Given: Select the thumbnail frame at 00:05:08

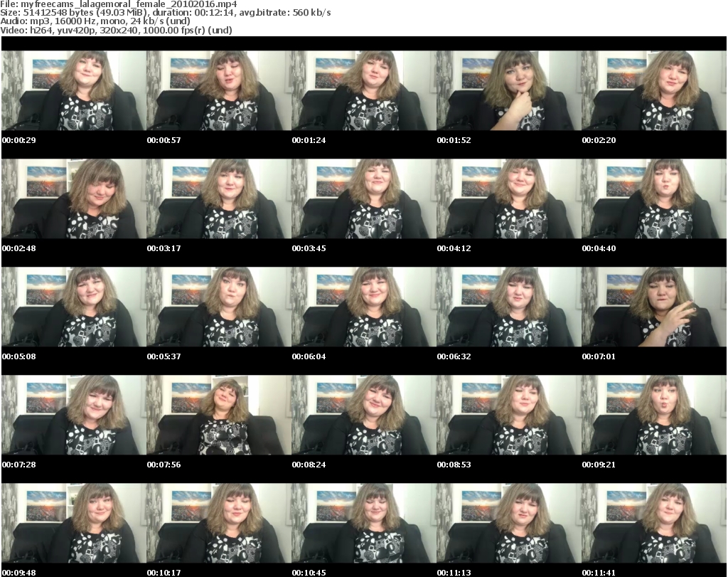Looking at the screenshot, I should coord(74,307).
